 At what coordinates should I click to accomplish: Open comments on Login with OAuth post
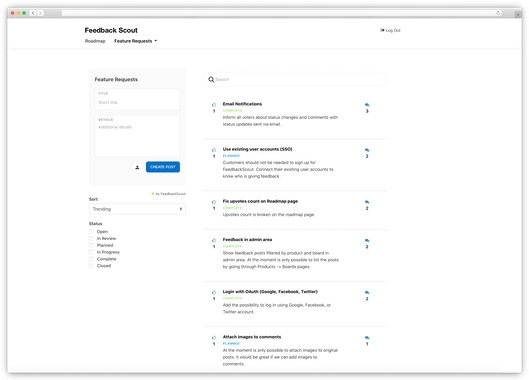[x=367, y=292]
